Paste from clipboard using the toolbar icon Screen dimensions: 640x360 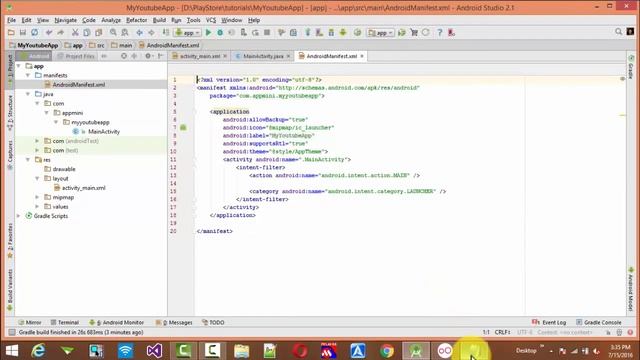[x=98, y=32]
